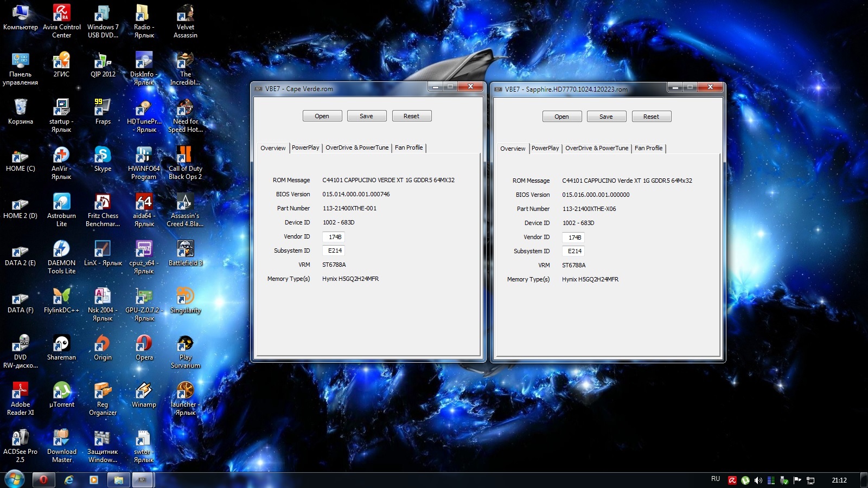Focus Vendor ID field in Sapphire window

click(573, 237)
